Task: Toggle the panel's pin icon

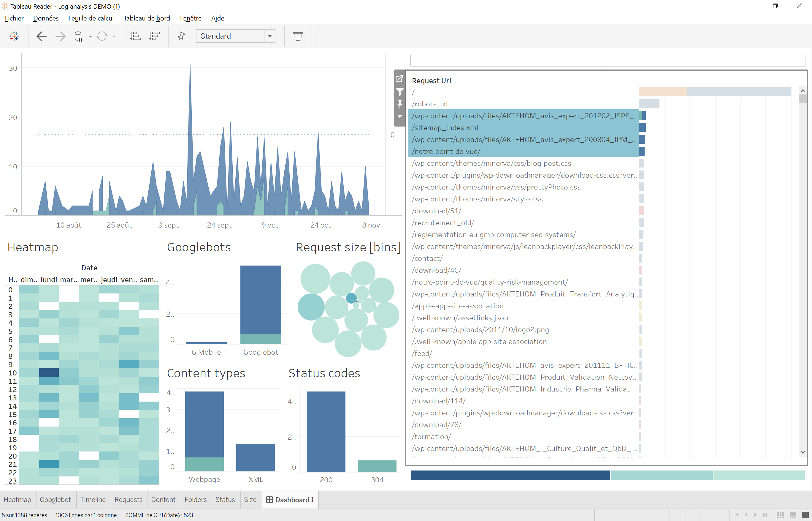Action: (x=399, y=104)
